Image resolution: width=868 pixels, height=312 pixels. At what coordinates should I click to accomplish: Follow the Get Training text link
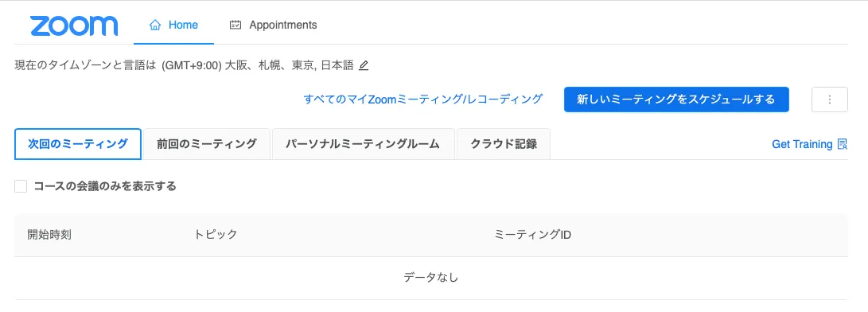[x=802, y=145]
